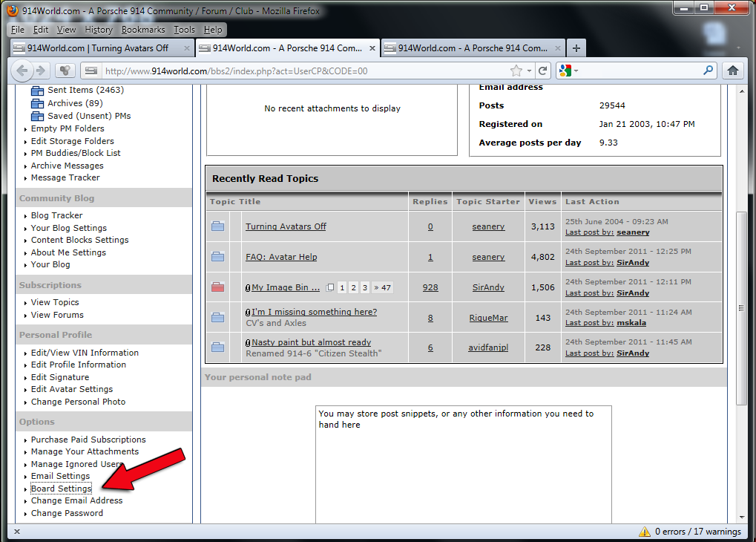Image resolution: width=756 pixels, height=542 pixels.
Task: Open the History menu
Action: (99, 30)
